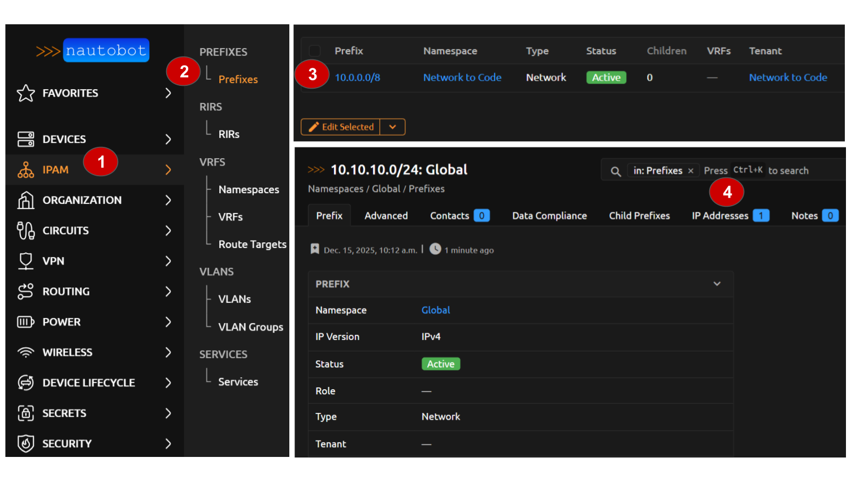Switch to the IP Addresses tab
The image size is (868, 488).
(x=720, y=216)
